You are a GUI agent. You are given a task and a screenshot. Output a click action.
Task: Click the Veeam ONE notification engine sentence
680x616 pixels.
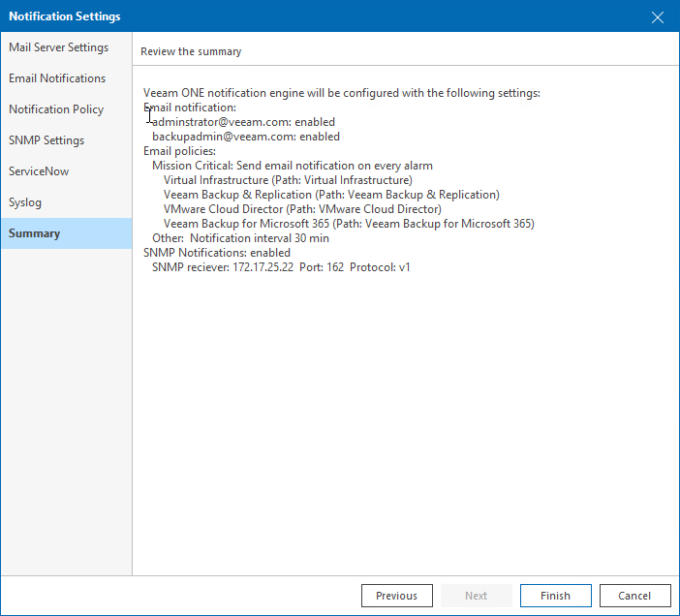click(x=342, y=93)
